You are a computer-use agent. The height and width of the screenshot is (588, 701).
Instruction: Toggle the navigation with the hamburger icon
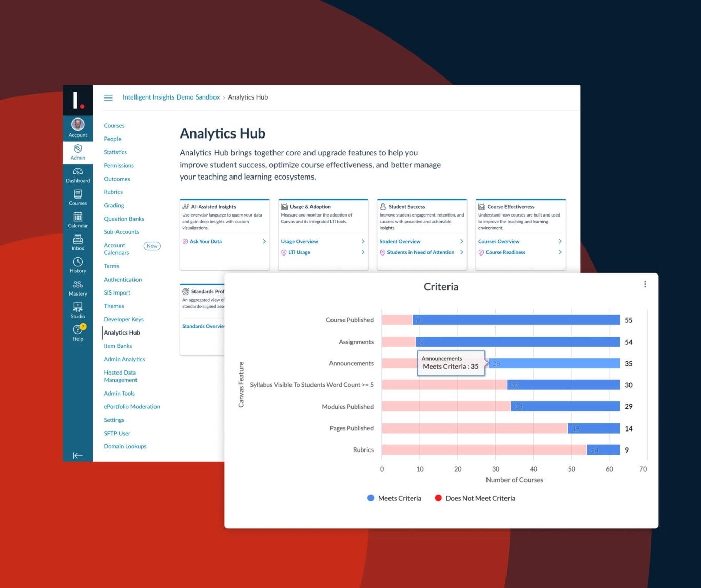click(108, 97)
